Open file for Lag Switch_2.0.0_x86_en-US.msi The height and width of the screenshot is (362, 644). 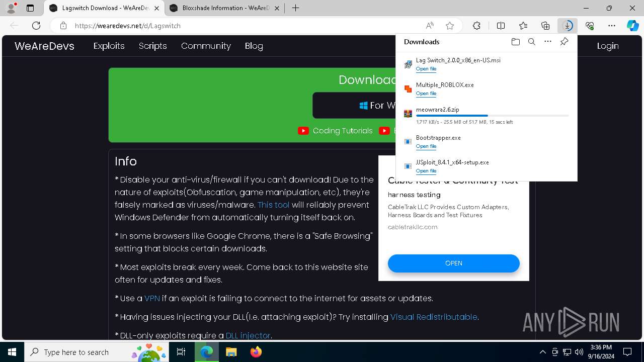426,69
